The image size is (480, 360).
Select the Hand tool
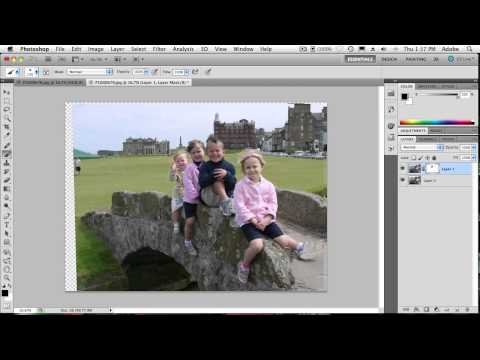(6, 269)
